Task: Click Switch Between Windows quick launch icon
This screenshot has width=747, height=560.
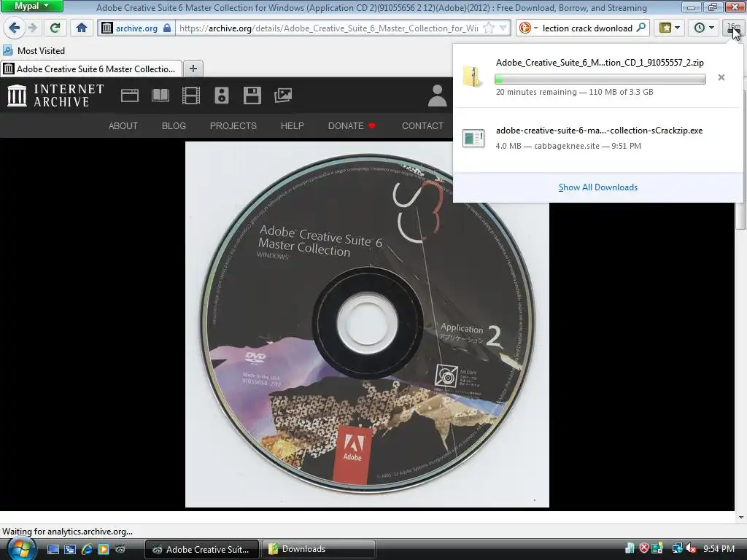Action: (70, 549)
